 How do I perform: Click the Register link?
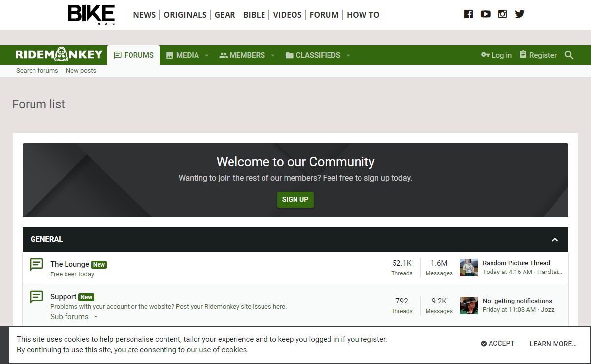[538, 55]
